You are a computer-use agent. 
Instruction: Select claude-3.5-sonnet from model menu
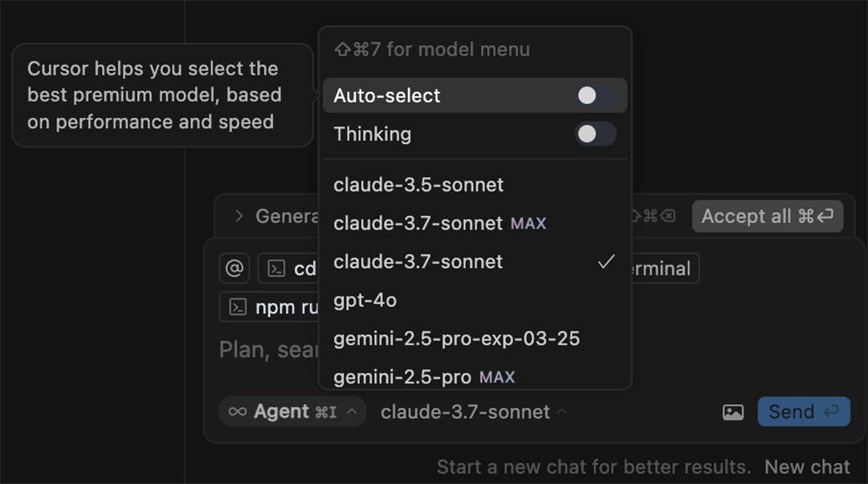[x=418, y=185]
